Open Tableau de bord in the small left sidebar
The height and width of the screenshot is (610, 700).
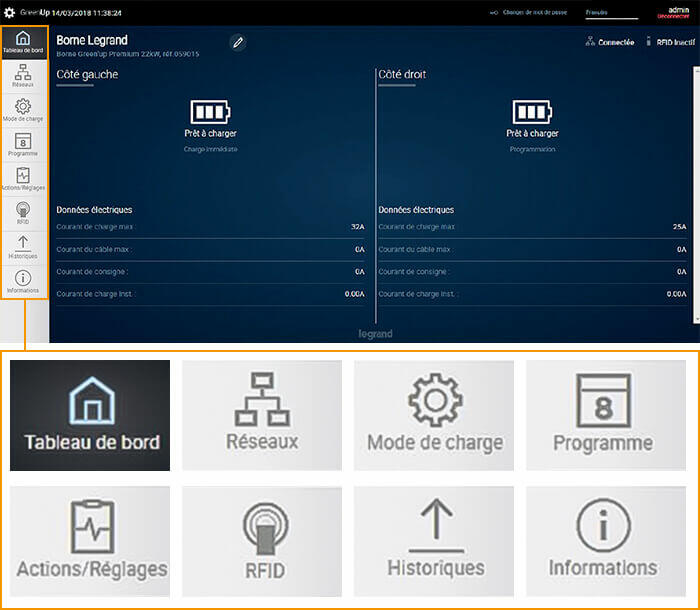coord(24,43)
